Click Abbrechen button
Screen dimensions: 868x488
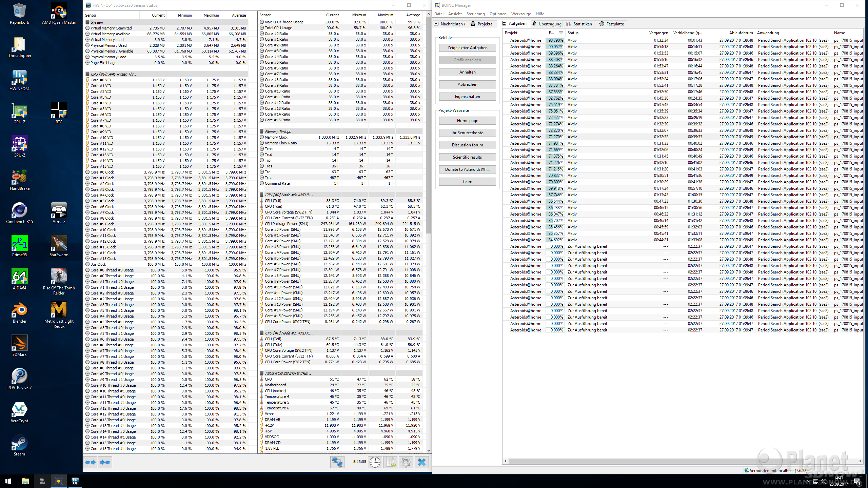pyautogui.click(x=467, y=84)
